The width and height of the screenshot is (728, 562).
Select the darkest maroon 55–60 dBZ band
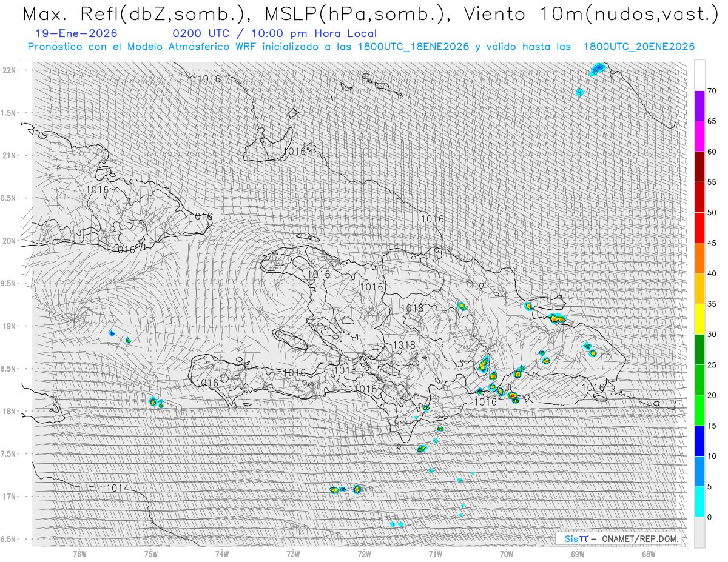(x=699, y=167)
